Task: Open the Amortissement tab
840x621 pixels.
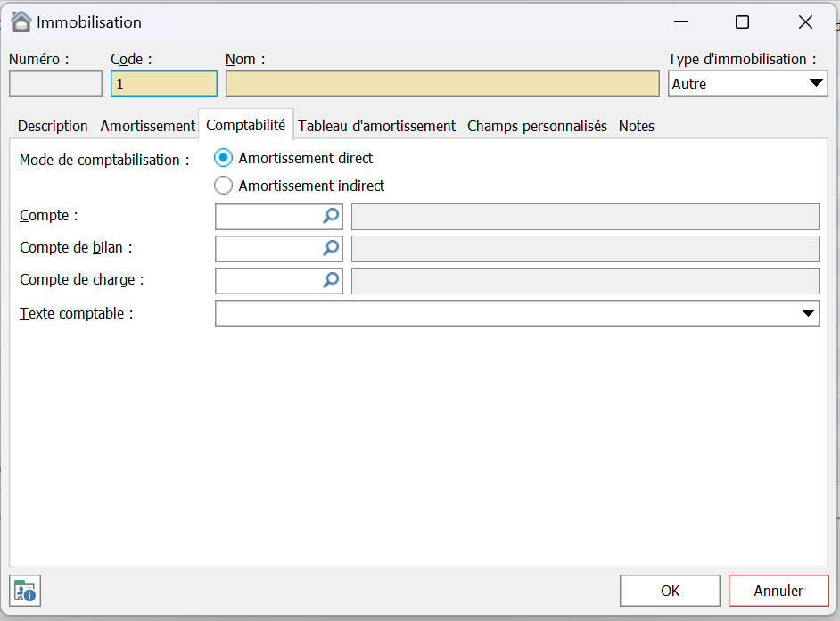Action: [x=147, y=126]
